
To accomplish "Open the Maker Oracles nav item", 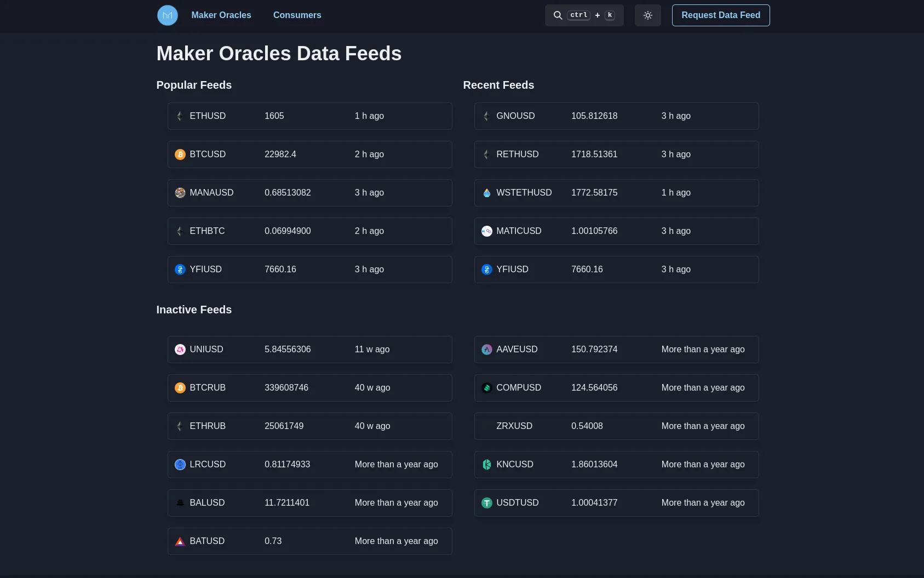I will 221,15.
